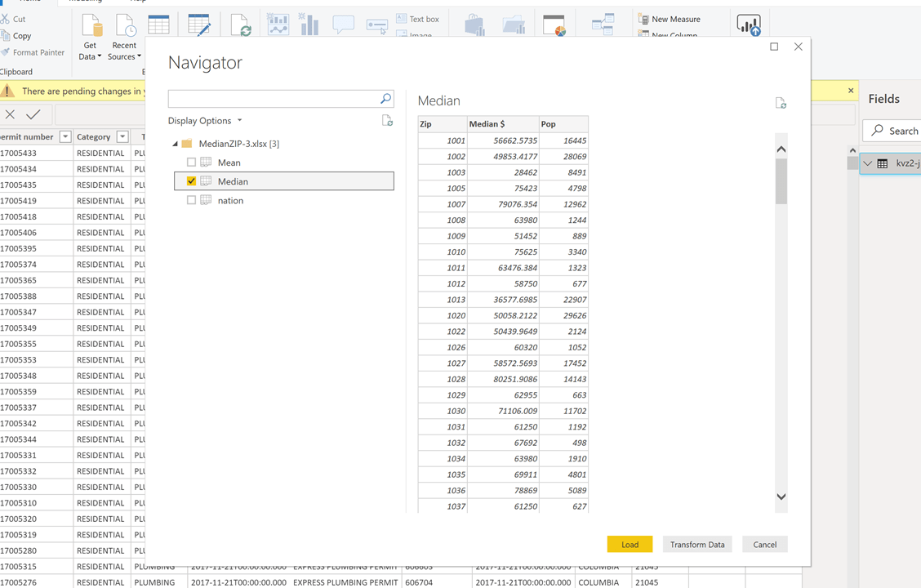Image resolution: width=921 pixels, height=588 pixels.
Task: Uncheck the Median table checkbox
Action: 192,181
